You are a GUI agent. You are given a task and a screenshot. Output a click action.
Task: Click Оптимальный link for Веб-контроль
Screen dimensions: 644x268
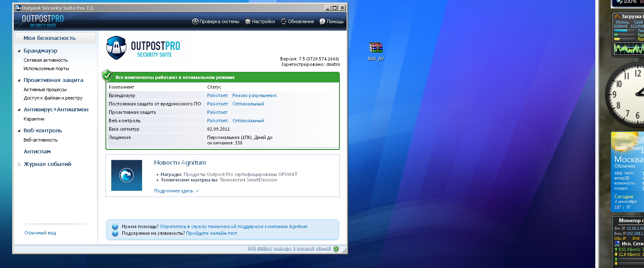coord(248,121)
